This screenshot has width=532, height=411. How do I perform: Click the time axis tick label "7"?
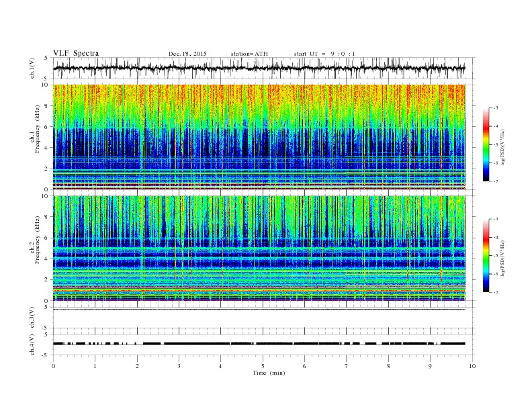tap(347, 366)
